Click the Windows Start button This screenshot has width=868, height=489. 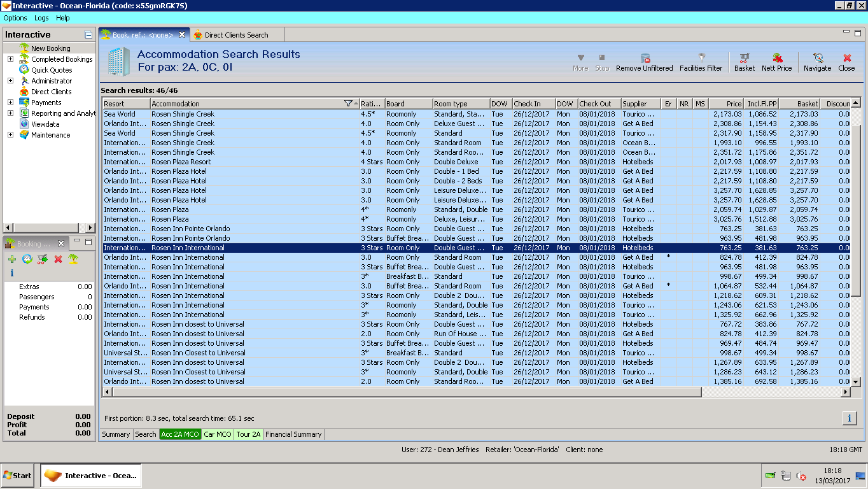click(18, 476)
